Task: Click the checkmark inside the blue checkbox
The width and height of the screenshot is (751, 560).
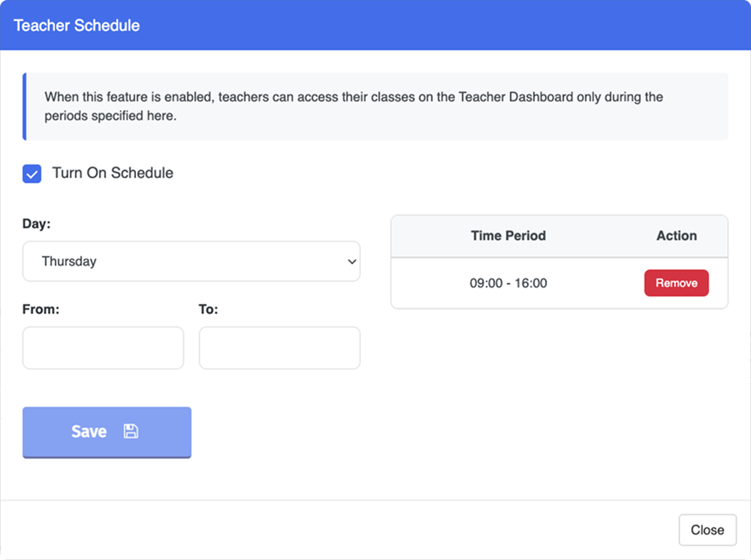Action: point(32,175)
